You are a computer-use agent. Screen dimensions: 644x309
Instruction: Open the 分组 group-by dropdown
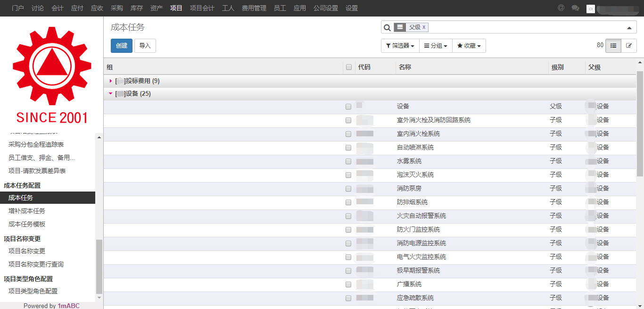pos(436,46)
